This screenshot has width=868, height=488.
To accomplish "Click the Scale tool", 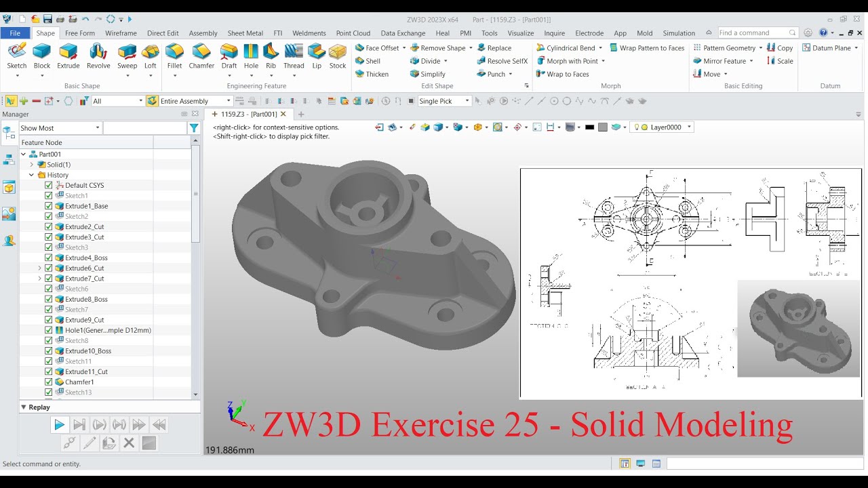I will pyautogui.click(x=780, y=61).
